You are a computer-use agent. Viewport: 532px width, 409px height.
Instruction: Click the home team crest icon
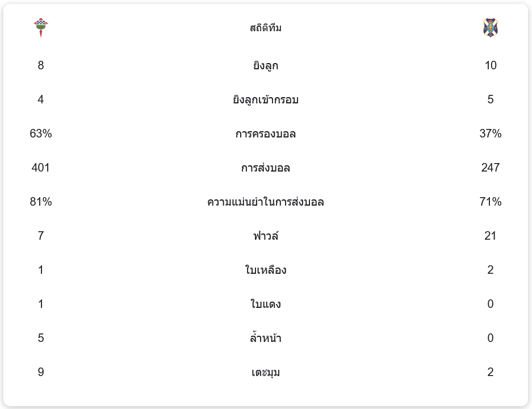(x=41, y=27)
